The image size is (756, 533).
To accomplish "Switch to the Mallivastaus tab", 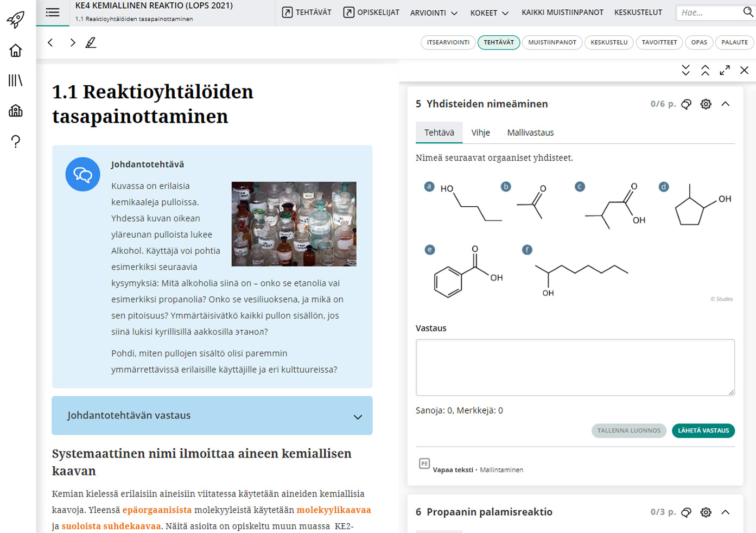I will point(530,132).
